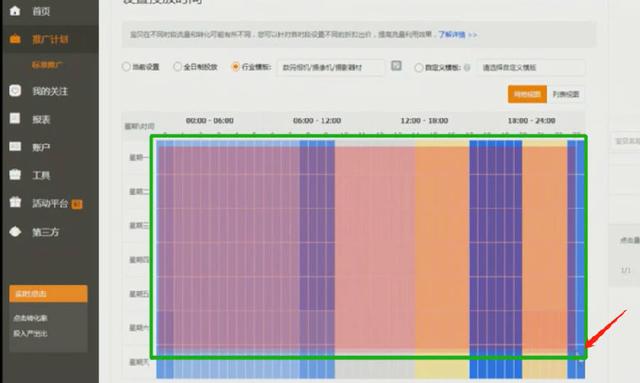This screenshot has height=383, width=640.
Task: Switch to the 列表视图 list view button
Action: [566, 94]
